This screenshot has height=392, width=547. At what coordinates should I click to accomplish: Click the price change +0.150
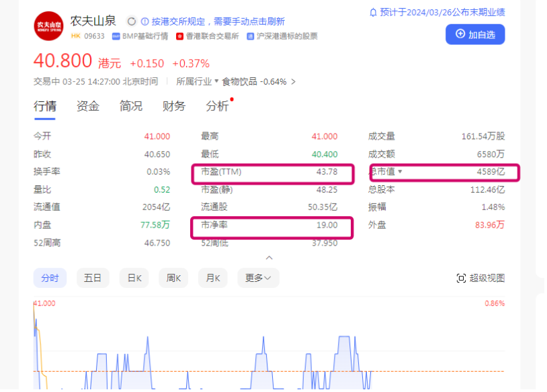[146, 63]
